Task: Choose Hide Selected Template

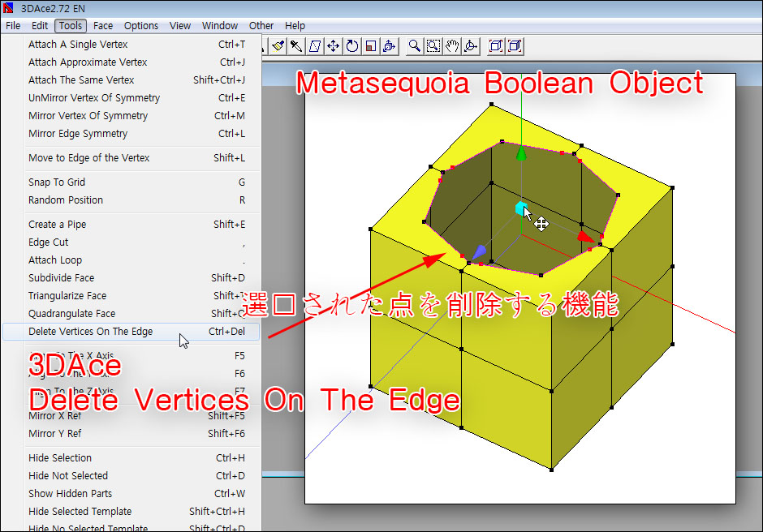Action: tap(131, 512)
